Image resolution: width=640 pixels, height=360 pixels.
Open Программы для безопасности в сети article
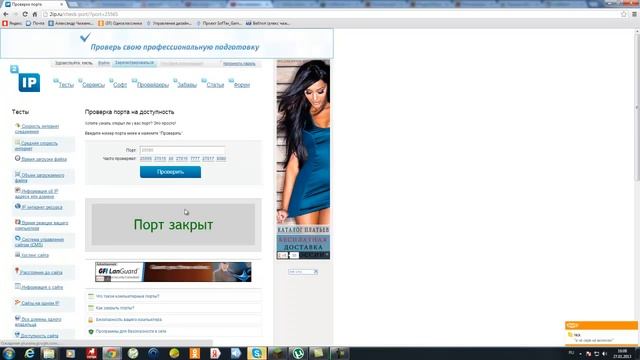(131, 331)
